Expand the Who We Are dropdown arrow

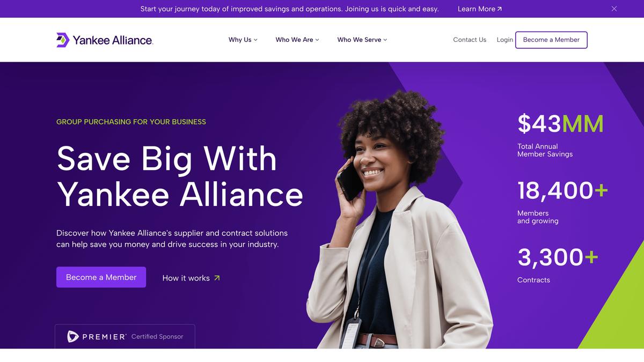click(317, 40)
